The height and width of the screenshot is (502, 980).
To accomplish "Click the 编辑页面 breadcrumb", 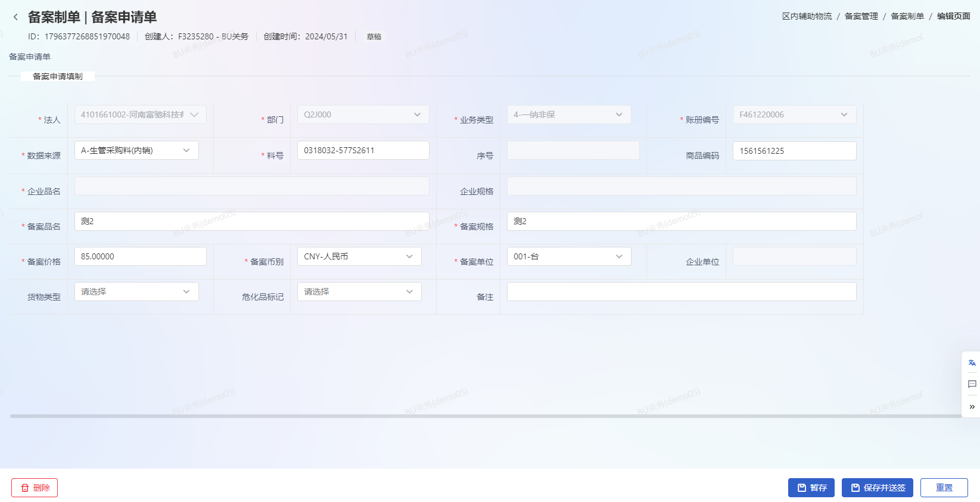I will (x=954, y=16).
